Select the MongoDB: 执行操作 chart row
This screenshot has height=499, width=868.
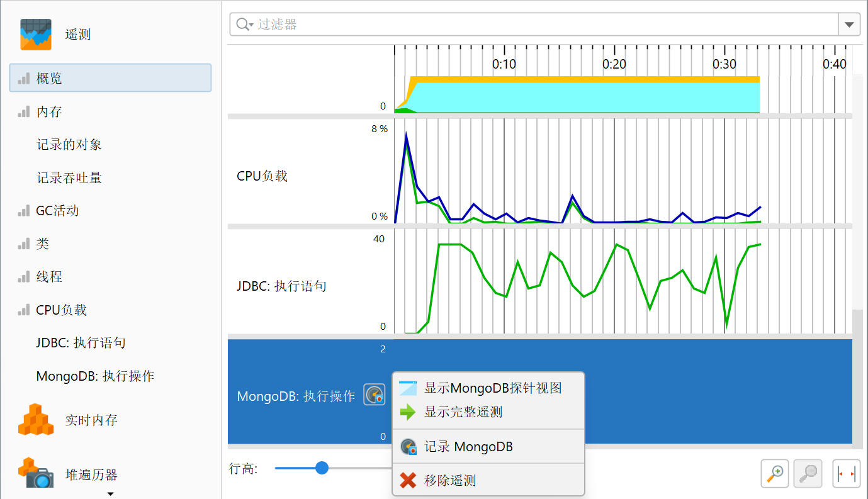pos(539,391)
